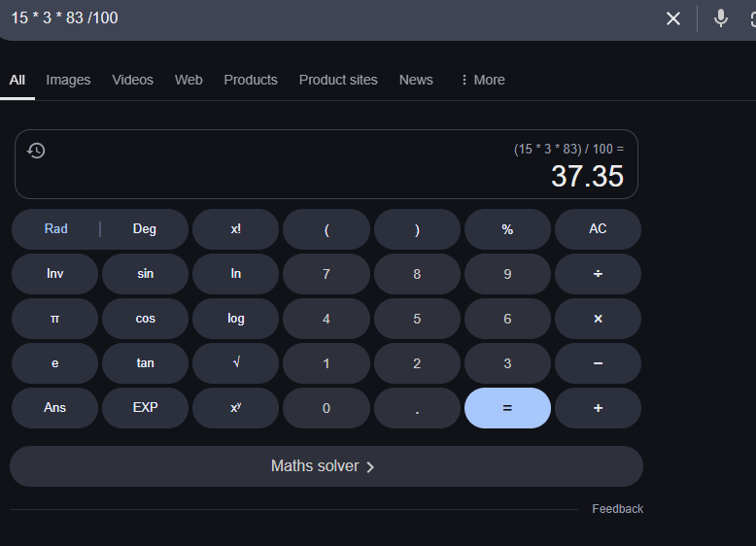Click the x to the power y key
Image resolution: width=756 pixels, height=546 pixels.
(x=236, y=408)
